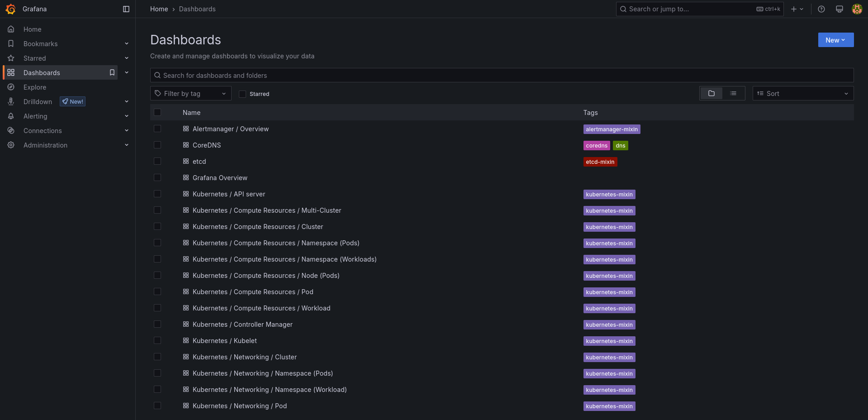The width and height of the screenshot is (868, 420).
Task: Focus the Search or jump to field
Action: click(x=699, y=9)
